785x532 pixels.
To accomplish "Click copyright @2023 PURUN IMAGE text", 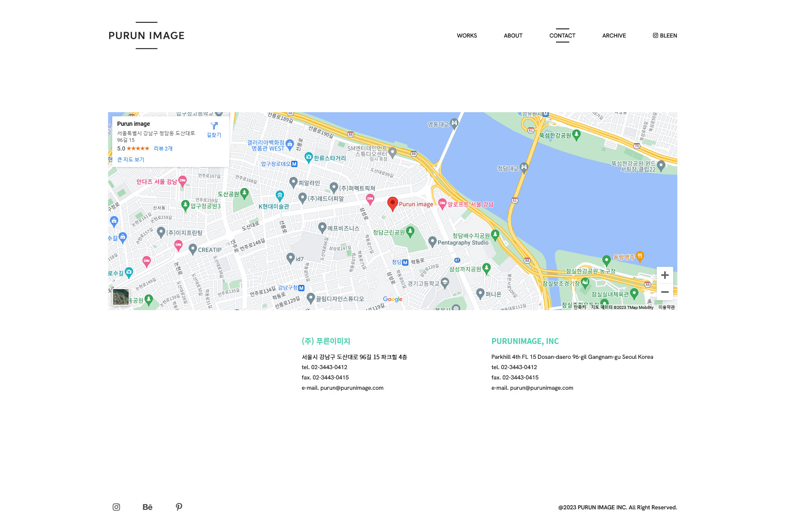I will click(x=618, y=507).
